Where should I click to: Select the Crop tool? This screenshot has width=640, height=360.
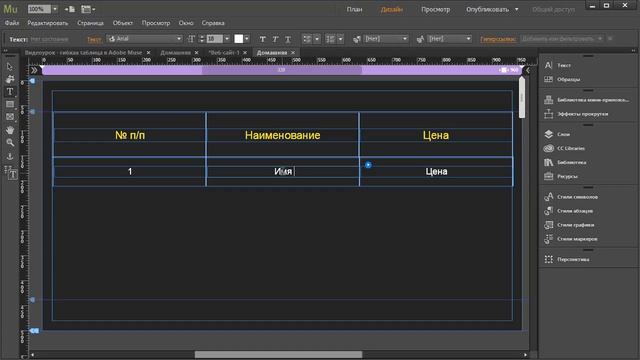(x=10, y=79)
